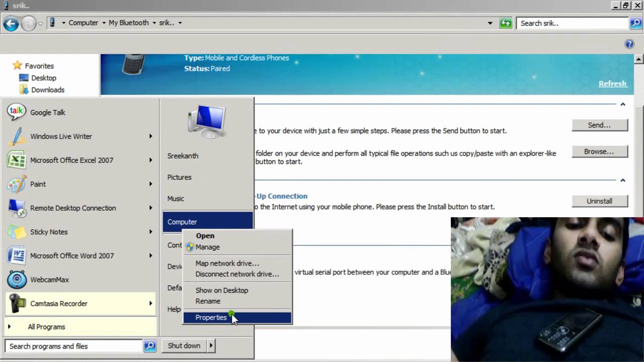Choose Rename in the context menu
The width and height of the screenshot is (644, 362).
click(x=237, y=301)
